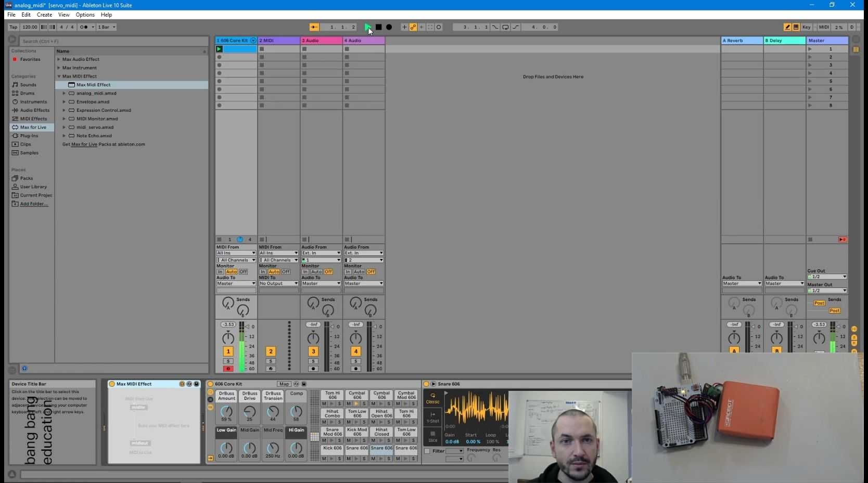Open Audio From dropdown on track 3 Audio
The width and height of the screenshot is (868, 483).
click(321, 253)
